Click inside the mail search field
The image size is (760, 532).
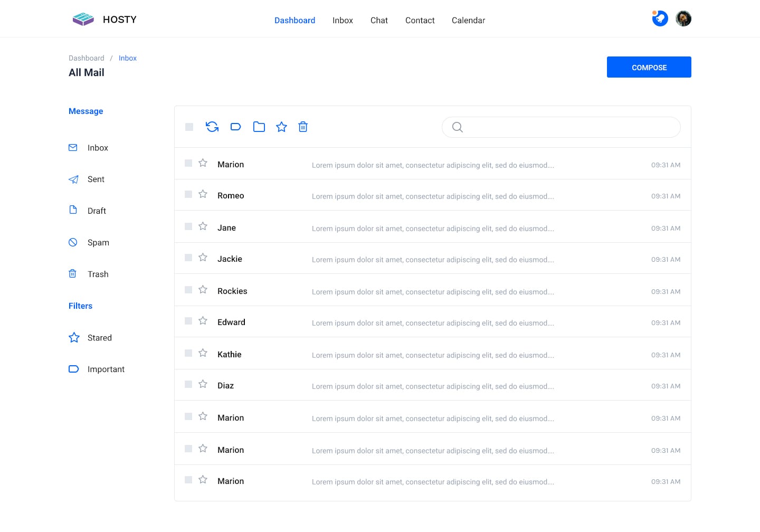click(x=560, y=127)
